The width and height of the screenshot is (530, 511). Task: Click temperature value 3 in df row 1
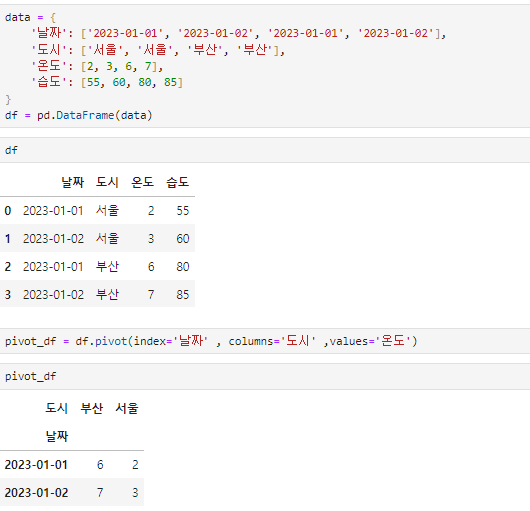point(151,239)
